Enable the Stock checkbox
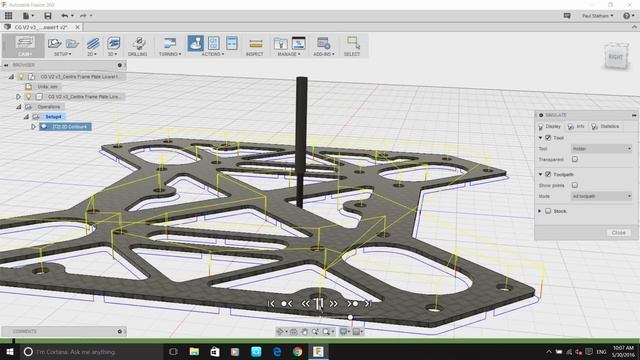 point(548,211)
